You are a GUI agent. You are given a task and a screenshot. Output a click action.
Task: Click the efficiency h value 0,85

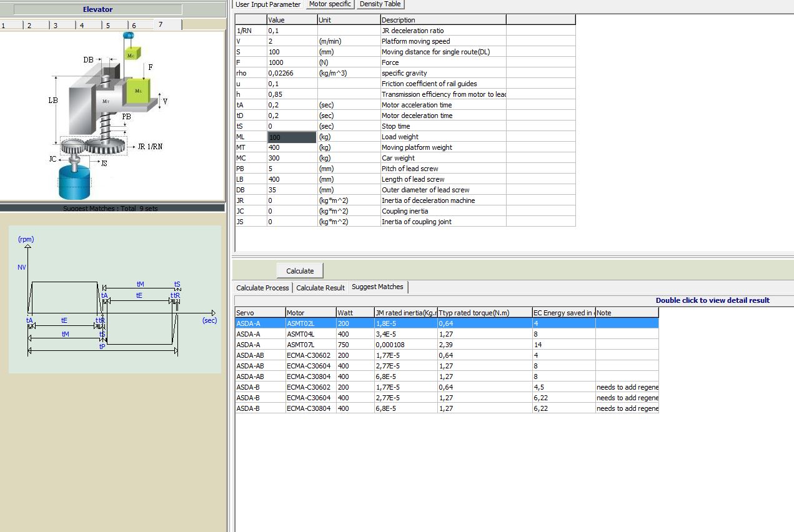point(292,94)
